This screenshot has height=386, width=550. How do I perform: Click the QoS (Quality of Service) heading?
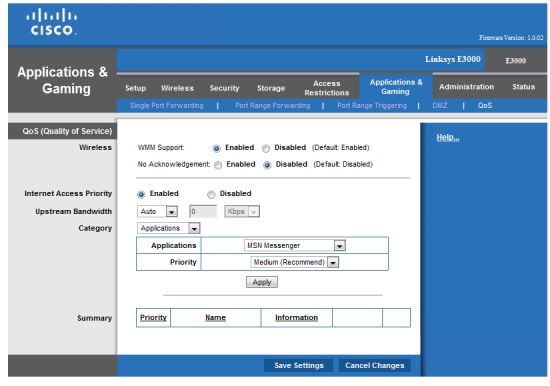point(67,131)
